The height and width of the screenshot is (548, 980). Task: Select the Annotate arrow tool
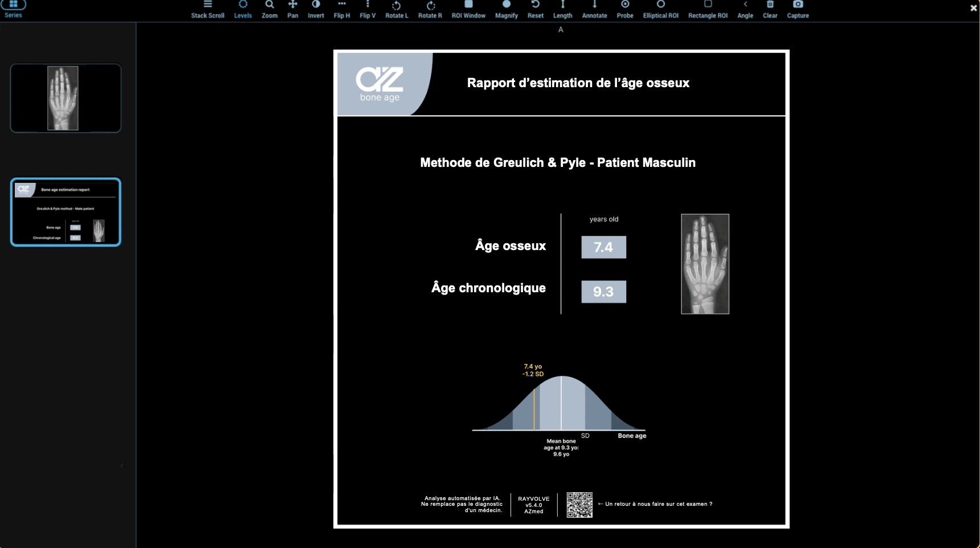tap(594, 10)
